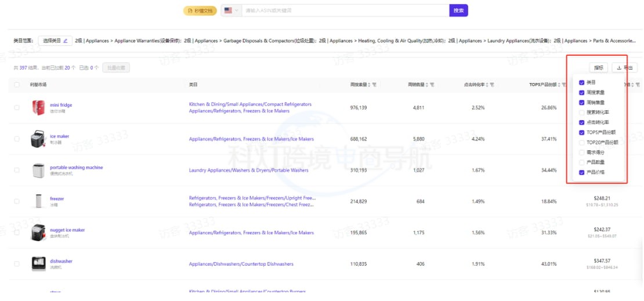644x301 pixels.
Task: Click the sort arrows on 周销售量 column
Action: coord(428,85)
